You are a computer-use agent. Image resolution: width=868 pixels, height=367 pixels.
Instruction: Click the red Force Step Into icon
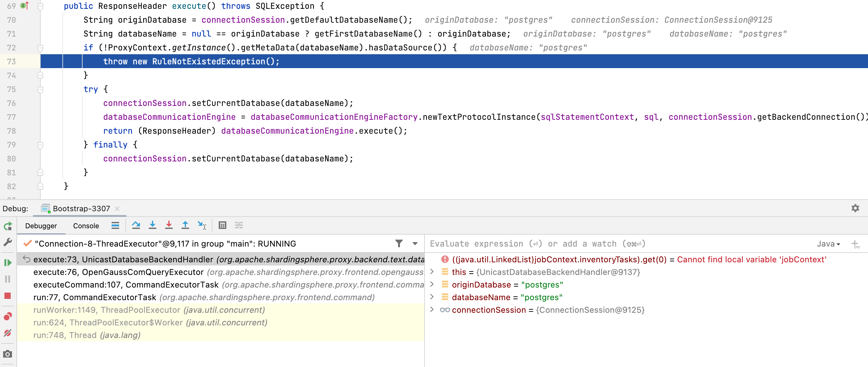pos(169,225)
